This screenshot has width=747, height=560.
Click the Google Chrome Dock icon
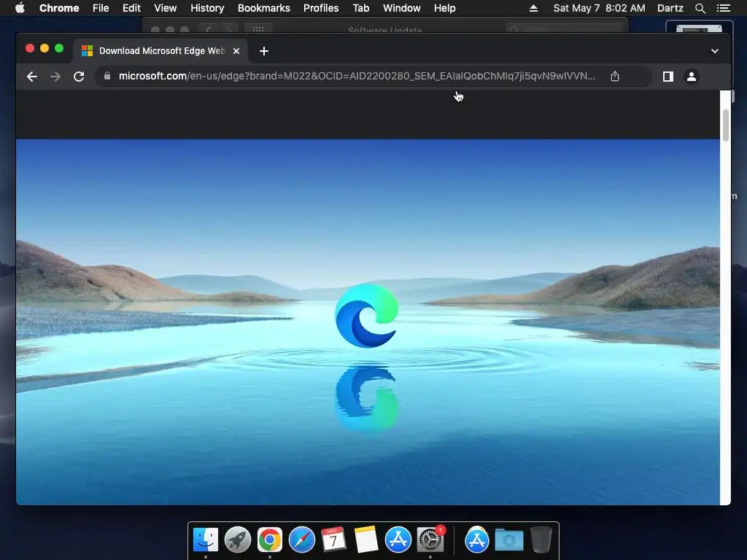(270, 540)
